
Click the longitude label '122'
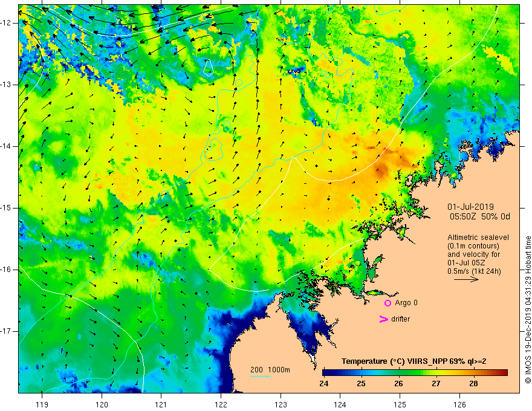(x=221, y=404)
